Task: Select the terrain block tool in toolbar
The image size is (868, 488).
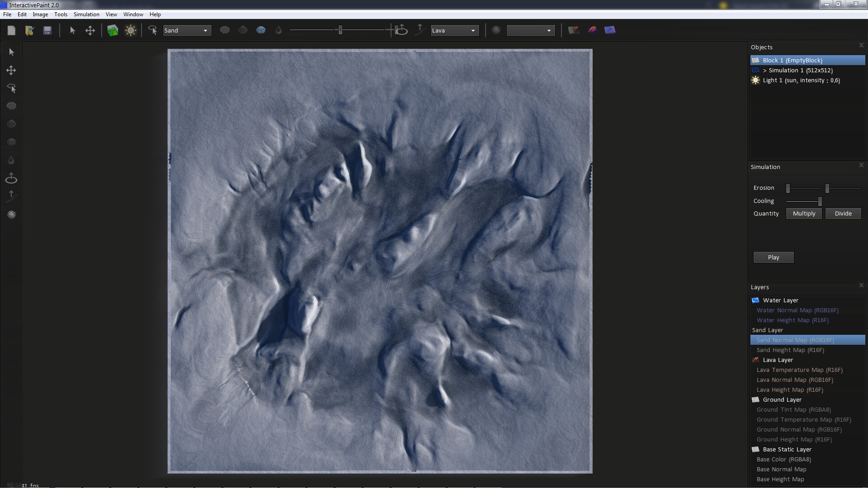Action: 112,30
